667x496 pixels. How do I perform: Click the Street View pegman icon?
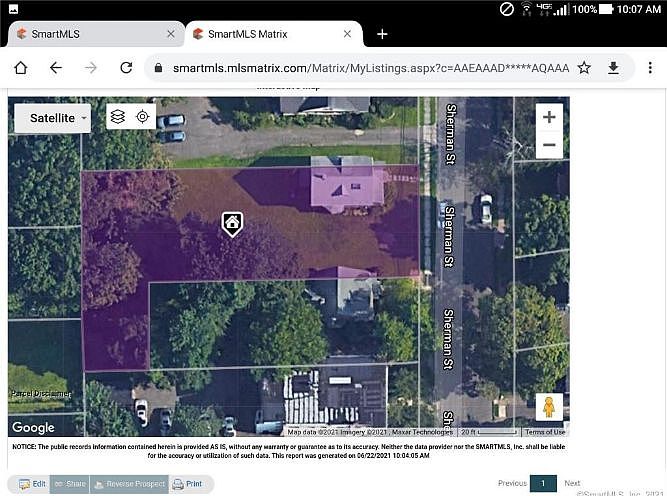pyautogui.click(x=548, y=406)
